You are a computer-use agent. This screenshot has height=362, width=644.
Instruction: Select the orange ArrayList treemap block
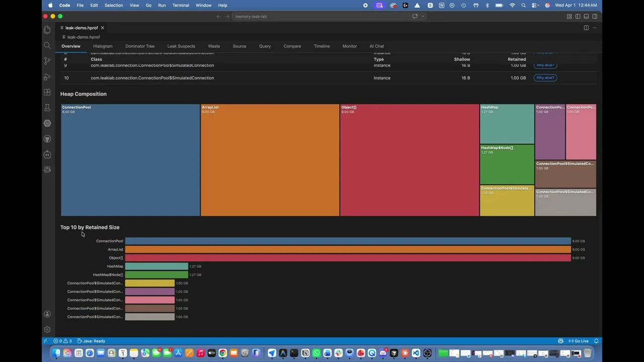[x=270, y=160]
